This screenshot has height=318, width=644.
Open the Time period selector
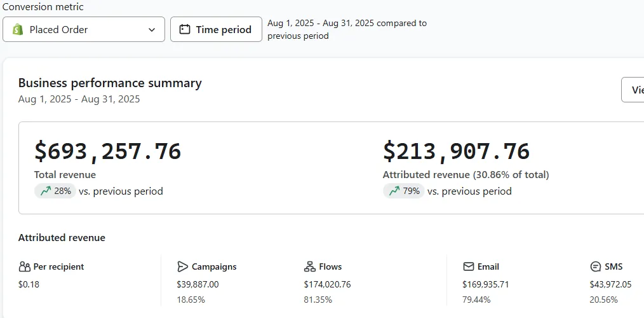pyautogui.click(x=216, y=29)
